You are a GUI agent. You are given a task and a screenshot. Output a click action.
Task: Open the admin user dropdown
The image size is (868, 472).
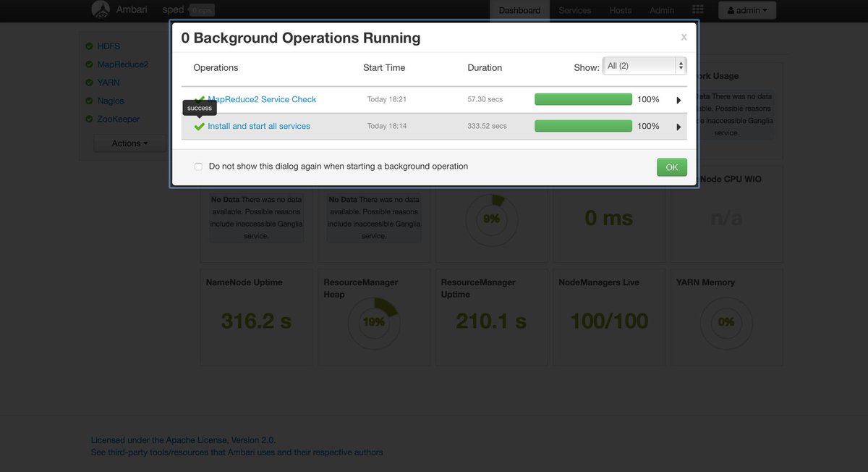click(x=747, y=10)
